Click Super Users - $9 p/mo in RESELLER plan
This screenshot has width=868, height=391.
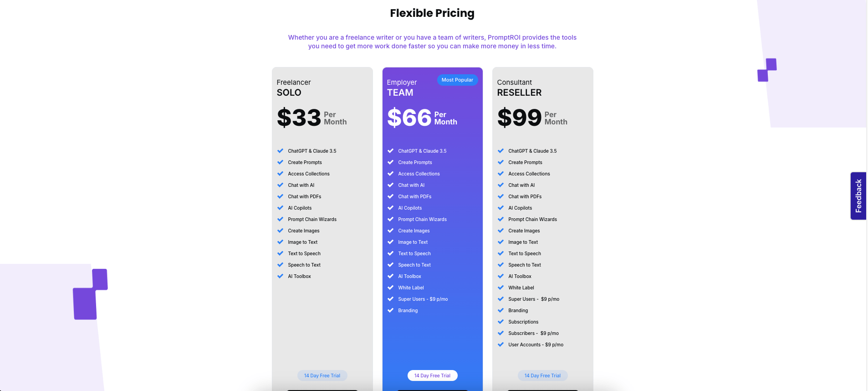534,299
